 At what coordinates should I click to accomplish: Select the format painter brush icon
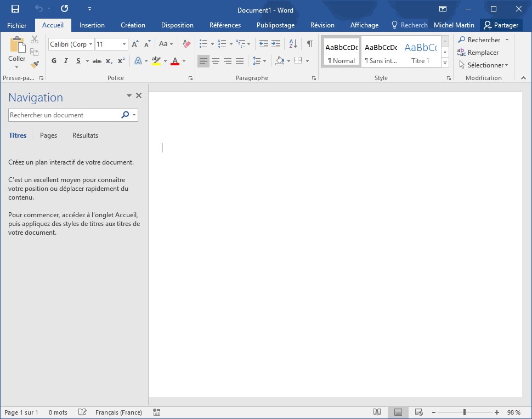(x=35, y=65)
